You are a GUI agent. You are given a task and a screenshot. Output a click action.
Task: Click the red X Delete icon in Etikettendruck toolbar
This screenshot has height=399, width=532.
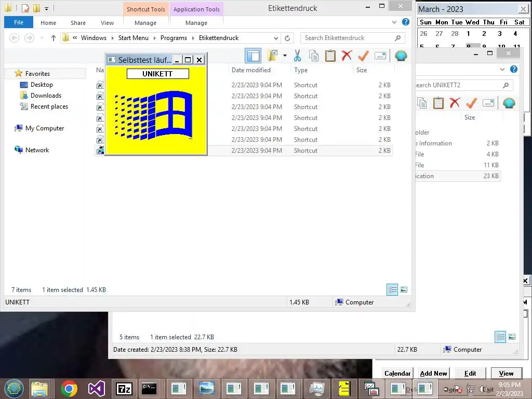[347, 56]
